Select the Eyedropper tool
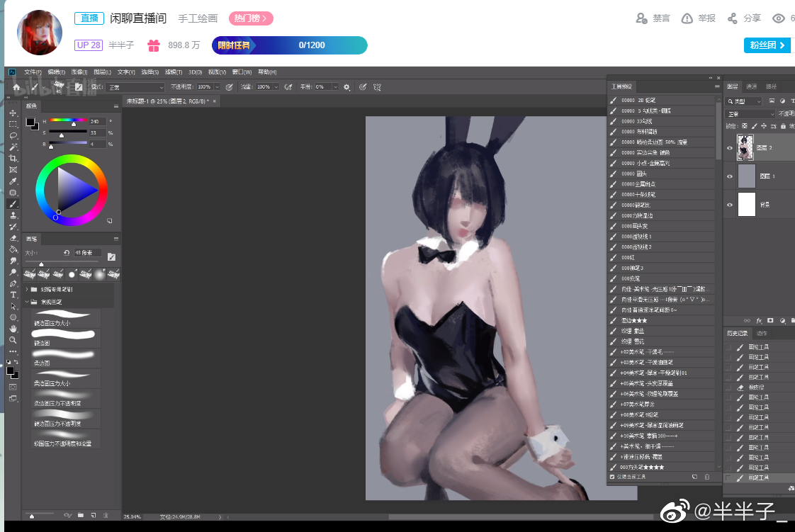The height and width of the screenshot is (532, 795). [x=13, y=181]
